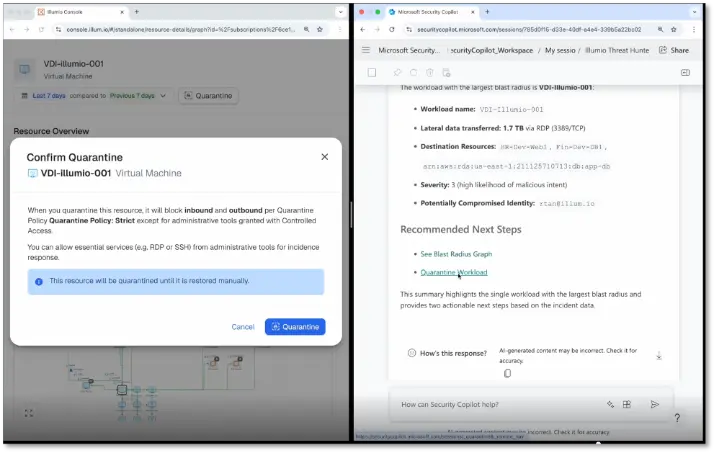Confirm with the blue Quarantine button

pos(295,326)
